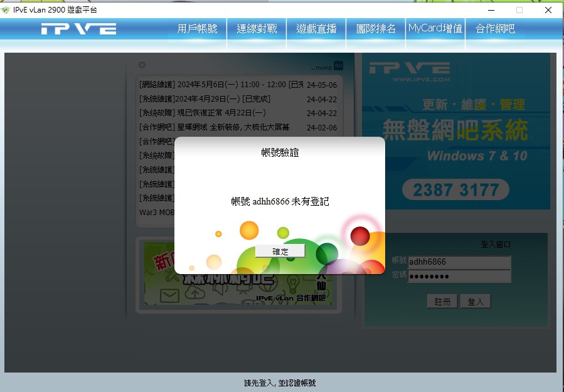The height and width of the screenshot is (392, 564).
Task: Focus the 帳號 field containing adhh6866
Action: pos(459,262)
